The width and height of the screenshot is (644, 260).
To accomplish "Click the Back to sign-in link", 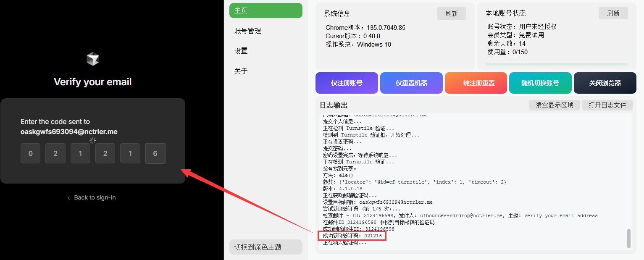I will click(x=95, y=197).
